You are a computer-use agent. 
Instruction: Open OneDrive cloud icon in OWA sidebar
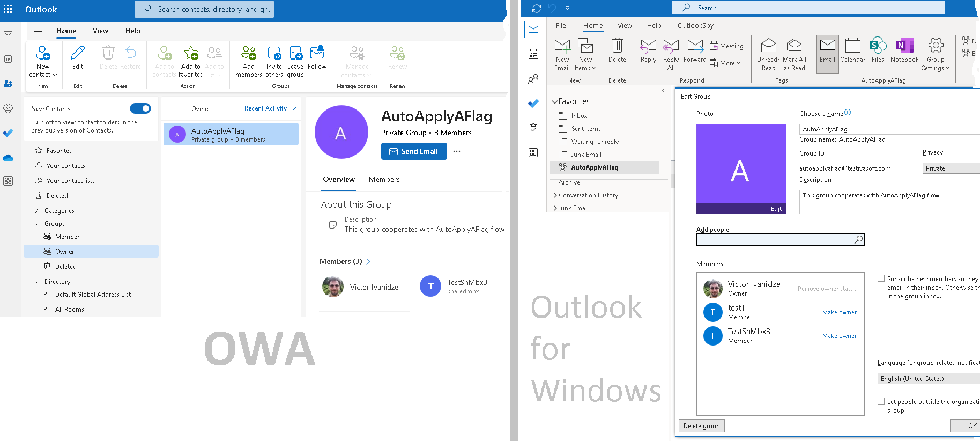(x=8, y=158)
